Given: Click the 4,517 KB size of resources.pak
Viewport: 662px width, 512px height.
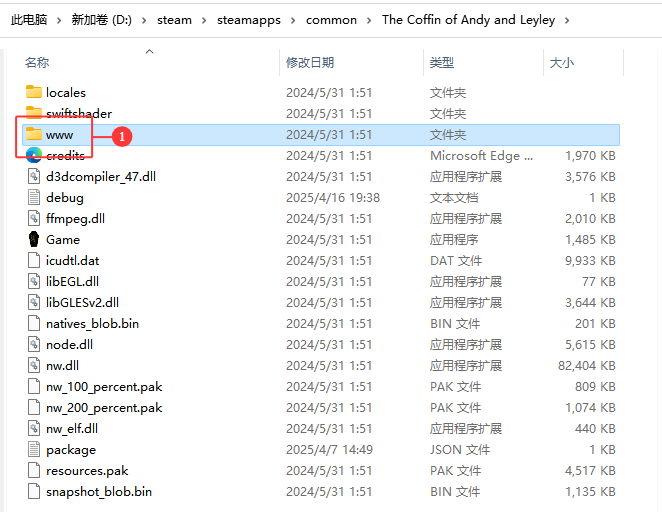Looking at the screenshot, I should (590, 471).
